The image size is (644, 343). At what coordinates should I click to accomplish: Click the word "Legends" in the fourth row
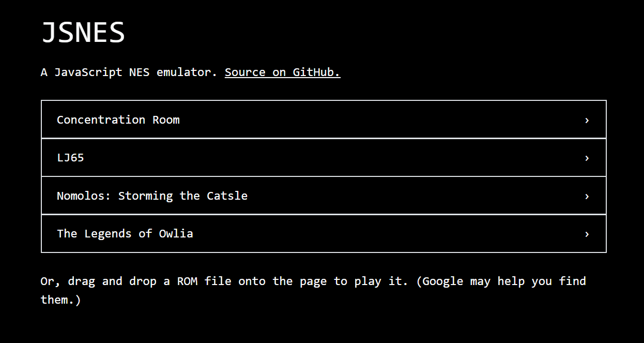(x=108, y=234)
